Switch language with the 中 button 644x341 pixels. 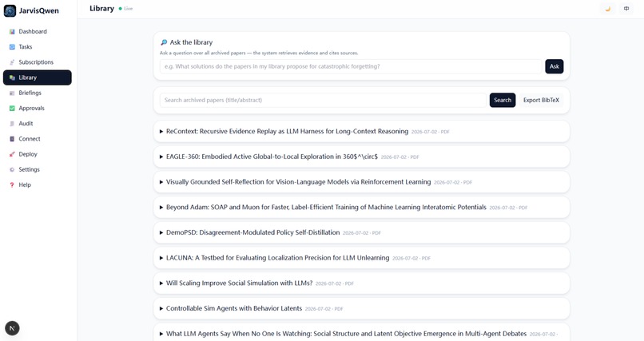coord(626,9)
